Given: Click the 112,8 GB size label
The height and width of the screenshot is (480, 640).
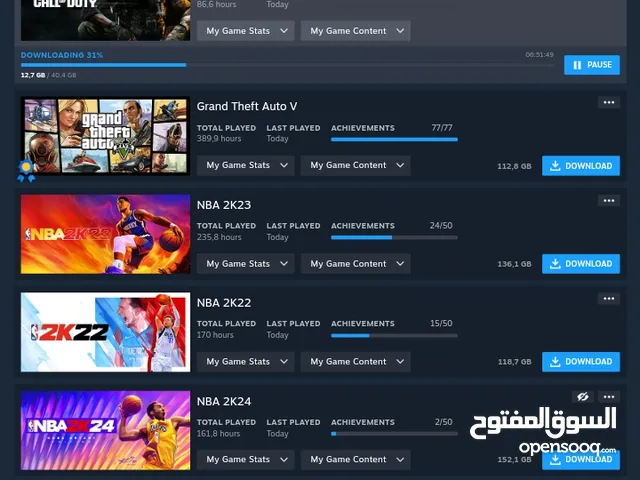Looking at the screenshot, I should coord(514,166).
